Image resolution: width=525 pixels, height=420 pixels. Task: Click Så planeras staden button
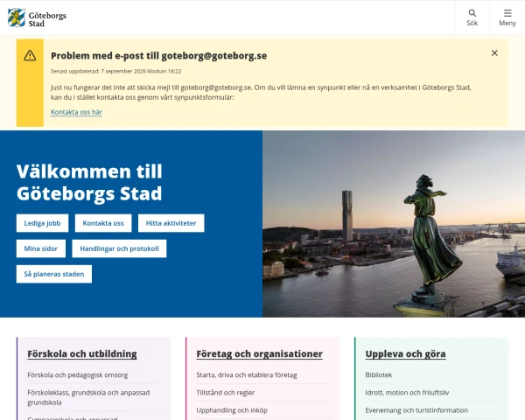coord(54,274)
